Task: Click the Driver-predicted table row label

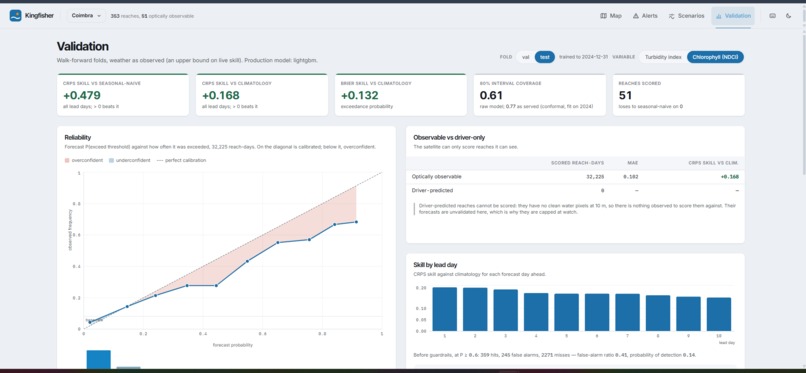Action: click(432, 191)
